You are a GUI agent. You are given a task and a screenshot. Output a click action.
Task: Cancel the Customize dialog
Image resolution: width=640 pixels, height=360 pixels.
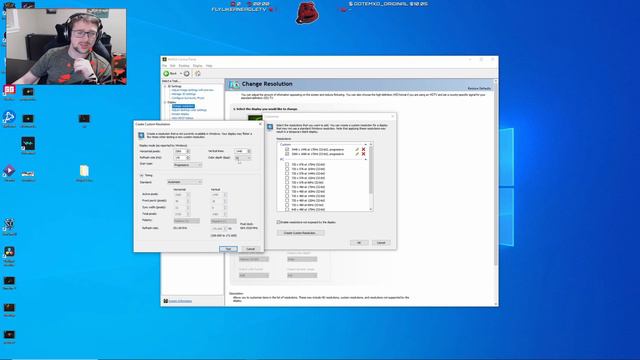coord(381,242)
